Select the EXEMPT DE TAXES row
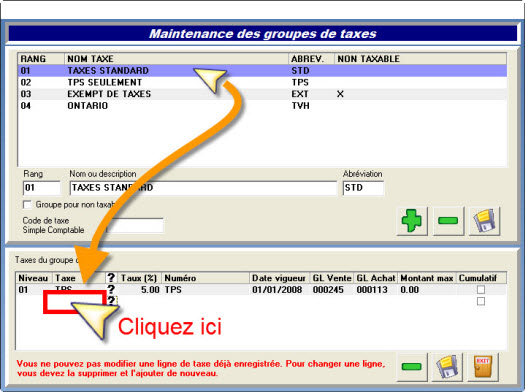This screenshot has width=525, height=392. [x=262, y=94]
